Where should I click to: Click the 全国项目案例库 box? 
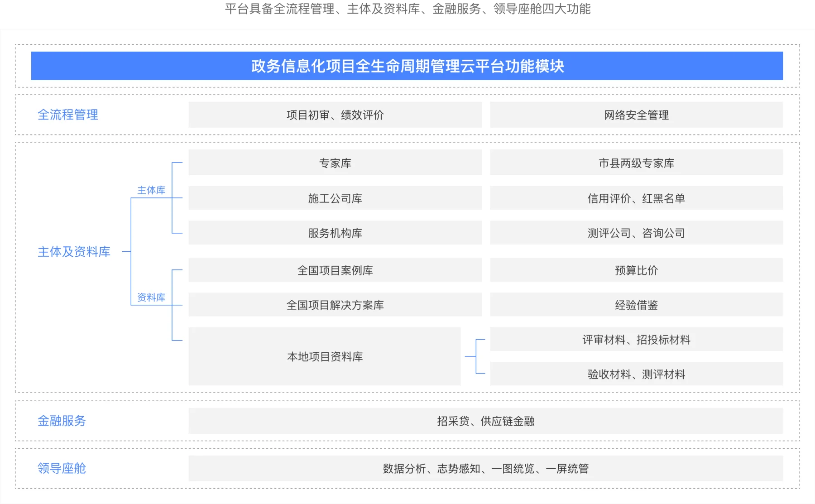pos(335,270)
